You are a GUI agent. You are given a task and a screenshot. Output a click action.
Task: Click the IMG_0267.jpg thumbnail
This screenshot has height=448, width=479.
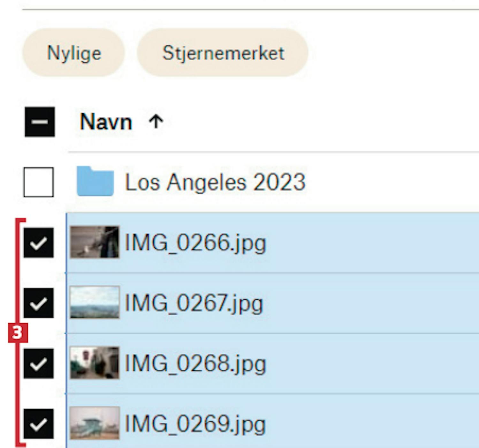click(95, 302)
